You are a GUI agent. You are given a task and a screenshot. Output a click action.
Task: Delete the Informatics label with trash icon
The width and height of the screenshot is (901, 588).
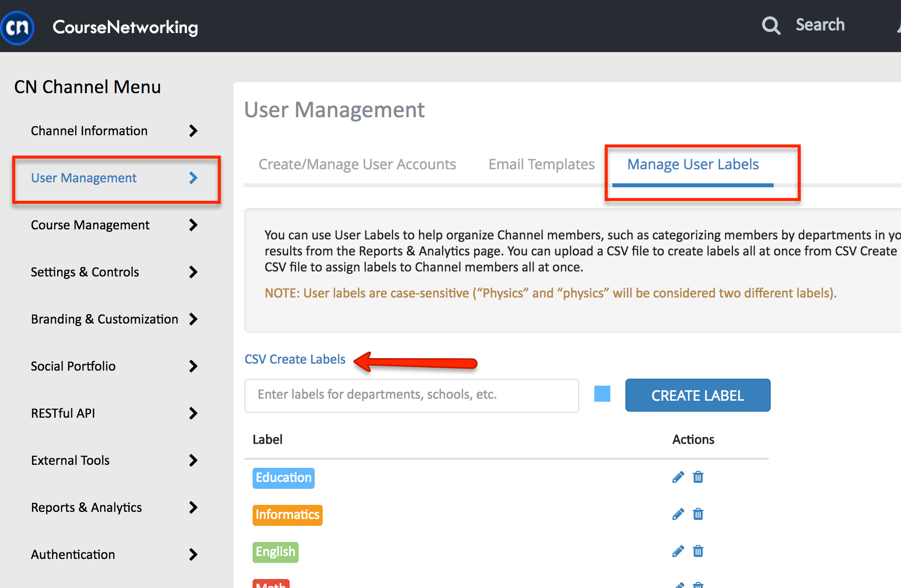(x=698, y=514)
